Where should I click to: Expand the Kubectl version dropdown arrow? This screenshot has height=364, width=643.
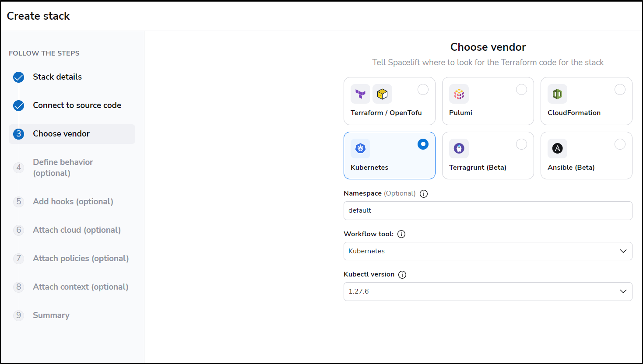pos(623,291)
